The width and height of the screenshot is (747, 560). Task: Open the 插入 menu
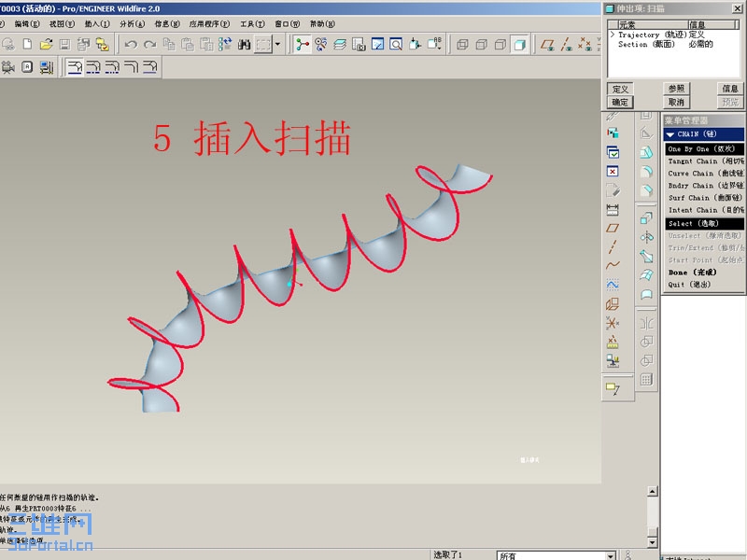(97, 24)
